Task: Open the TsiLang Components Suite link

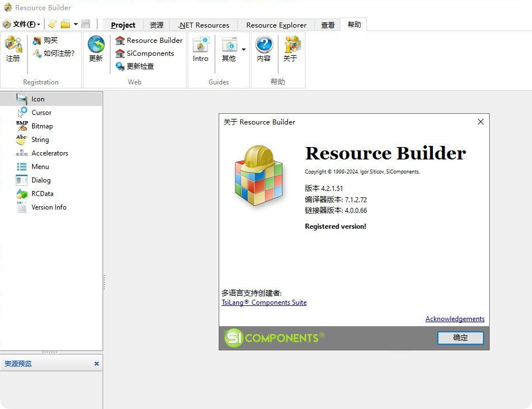Action: point(264,302)
